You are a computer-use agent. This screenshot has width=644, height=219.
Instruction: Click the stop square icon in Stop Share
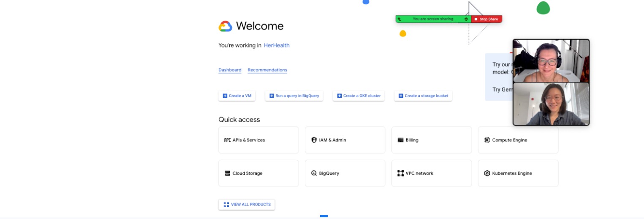[476, 19]
